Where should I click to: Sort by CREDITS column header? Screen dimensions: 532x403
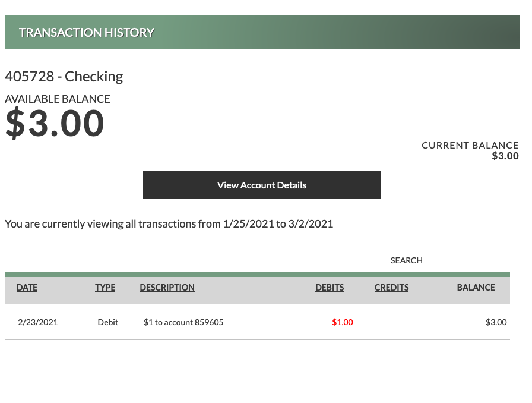point(391,288)
